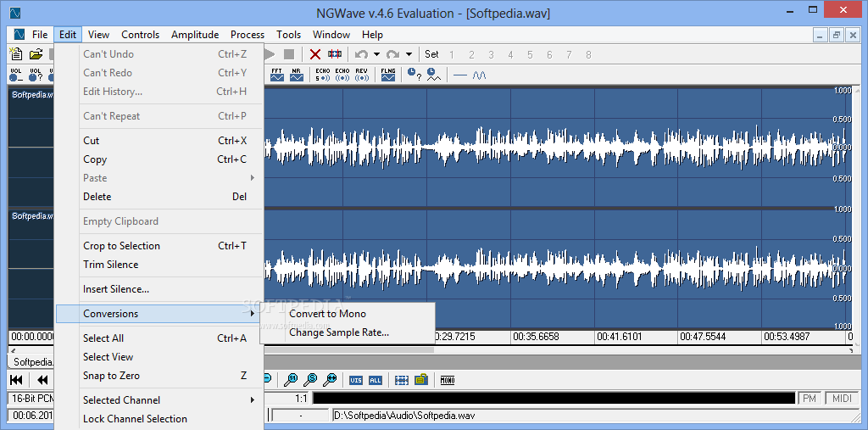
Task: Open the Controls menu
Action: coord(141,35)
